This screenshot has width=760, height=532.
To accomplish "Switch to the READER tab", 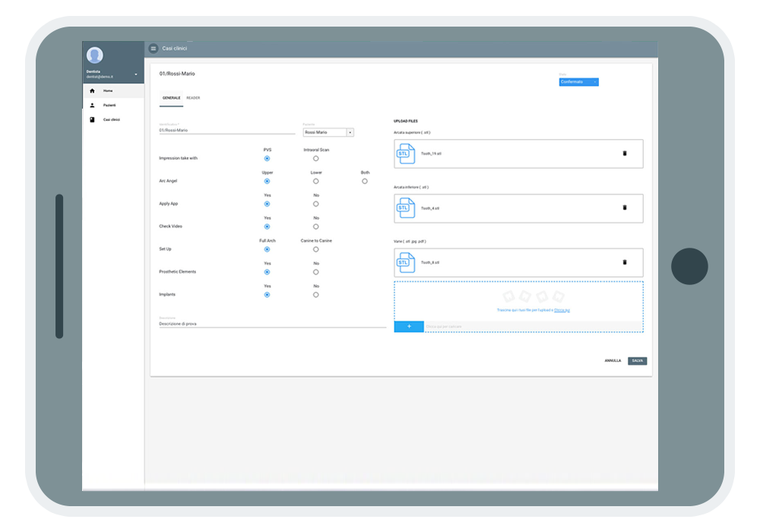I will tap(193, 98).
